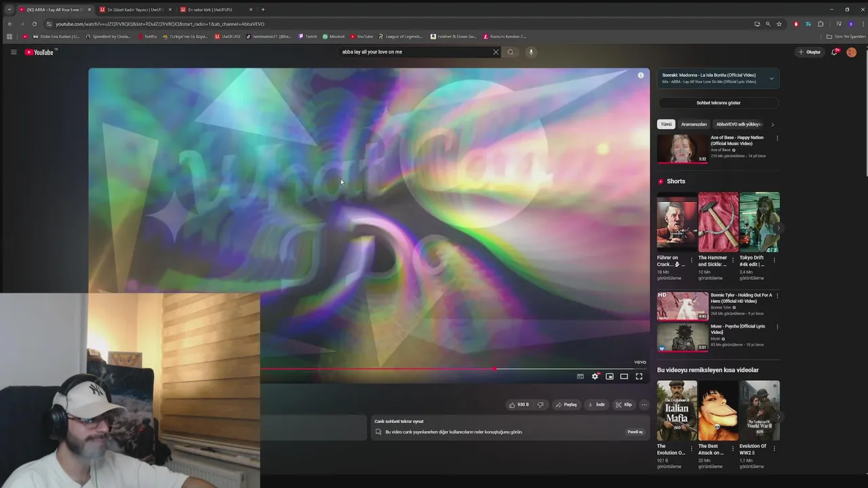Switch to miniplayer mode
The image size is (868, 488).
[610, 376]
